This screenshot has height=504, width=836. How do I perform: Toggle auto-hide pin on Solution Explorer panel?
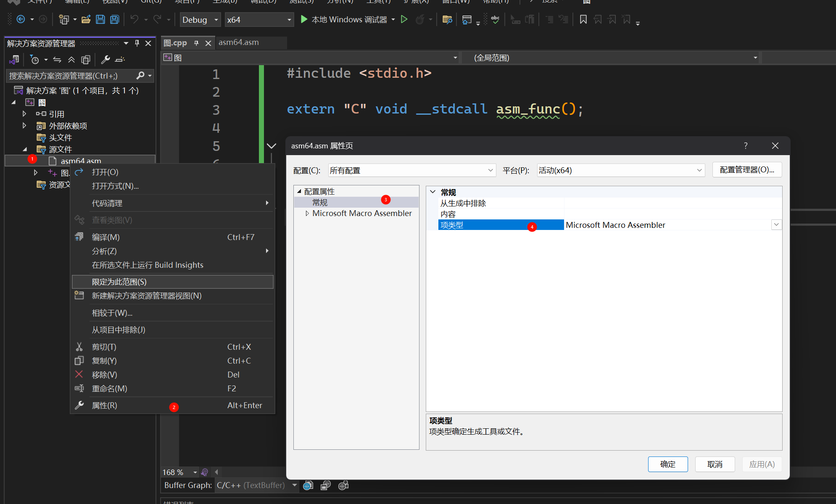(x=137, y=43)
